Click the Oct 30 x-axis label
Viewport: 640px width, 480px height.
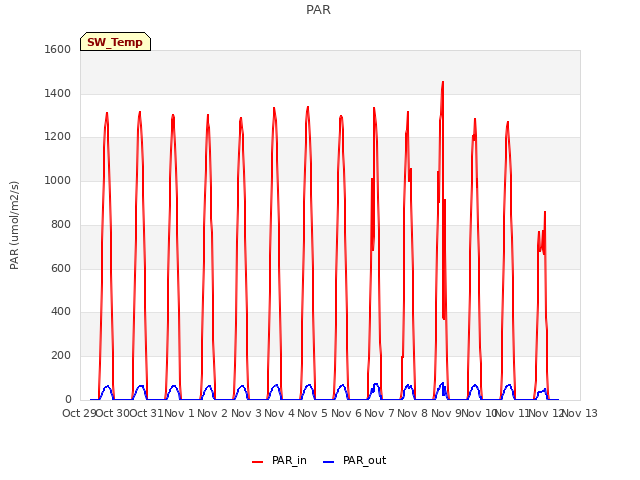(112, 413)
